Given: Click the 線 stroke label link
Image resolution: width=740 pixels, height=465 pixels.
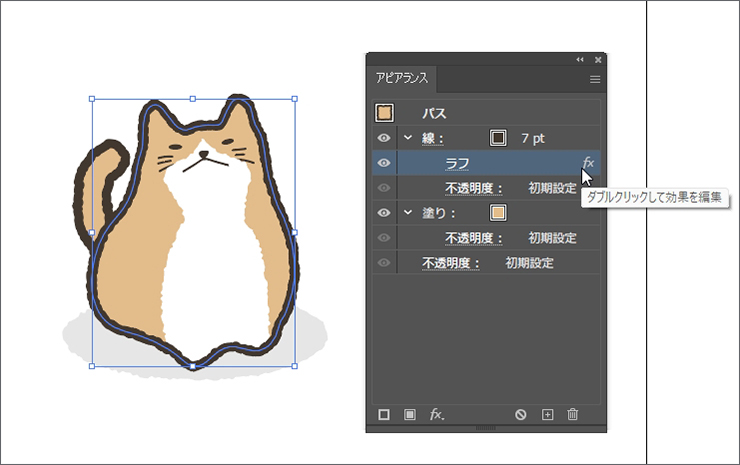Looking at the screenshot, I should 433,138.
